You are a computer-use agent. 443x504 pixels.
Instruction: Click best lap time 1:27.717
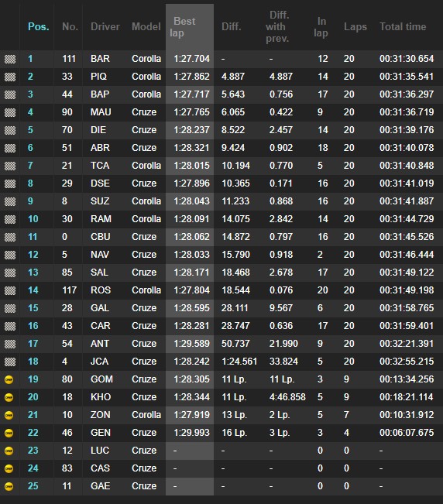click(x=191, y=94)
